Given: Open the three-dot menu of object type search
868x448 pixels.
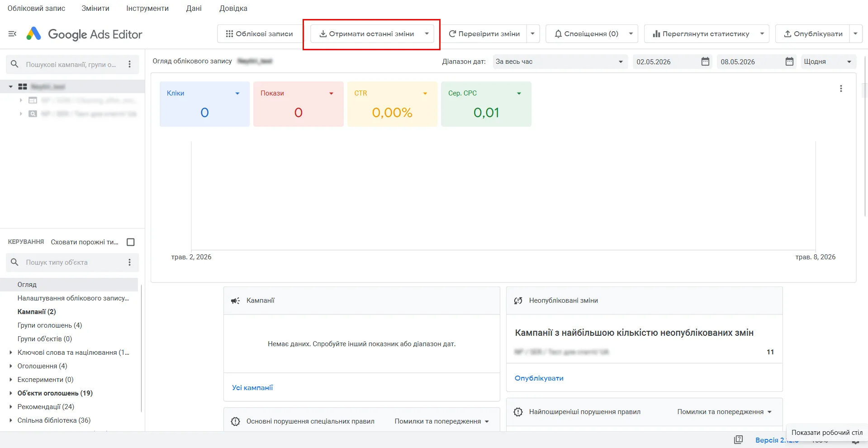Looking at the screenshot, I should [x=130, y=262].
